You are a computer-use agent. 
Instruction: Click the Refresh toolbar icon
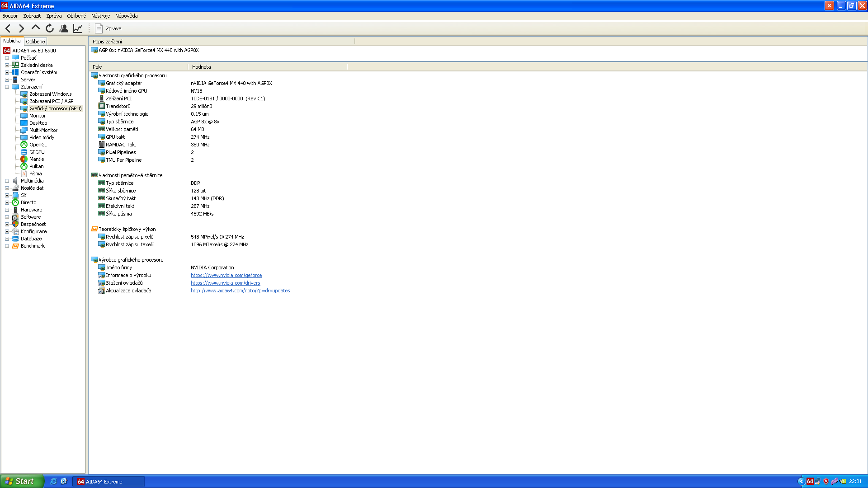(x=50, y=28)
